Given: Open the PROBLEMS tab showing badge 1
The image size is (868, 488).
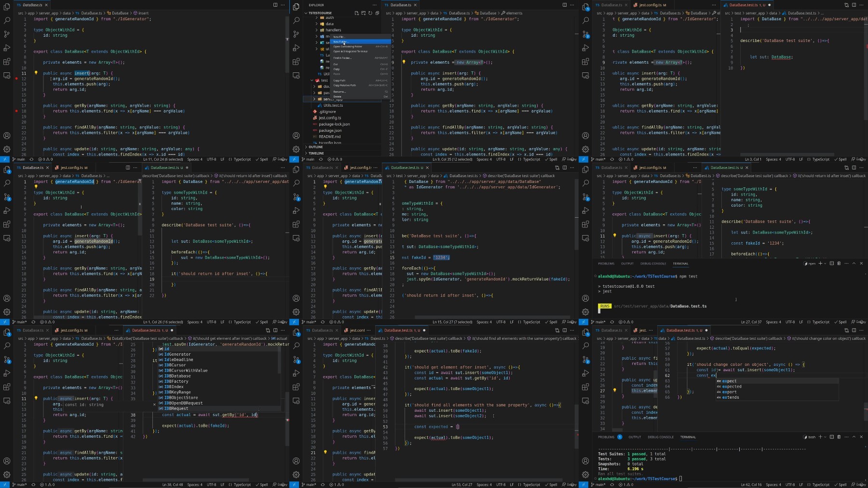Looking at the screenshot, I should (x=610, y=437).
